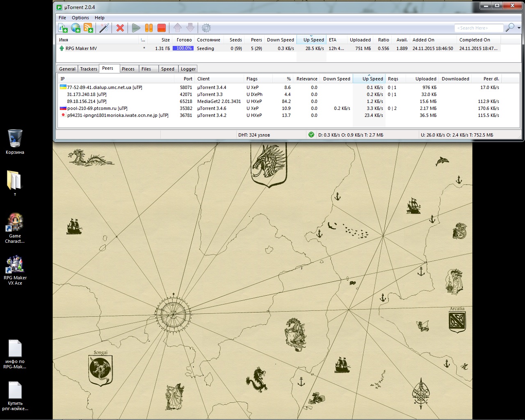Image resolution: width=525 pixels, height=420 pixels.
Task: Click download speed stats in status bar
Action: 351,135
